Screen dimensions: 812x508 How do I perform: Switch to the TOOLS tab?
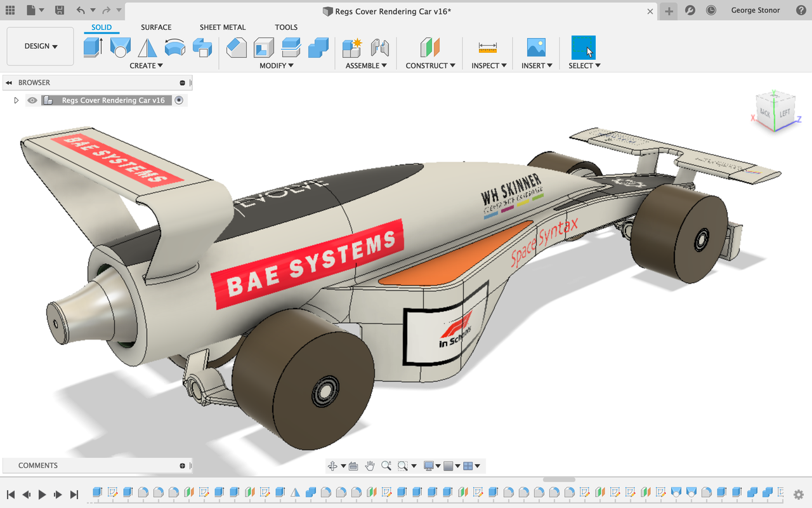pos(286,27)
